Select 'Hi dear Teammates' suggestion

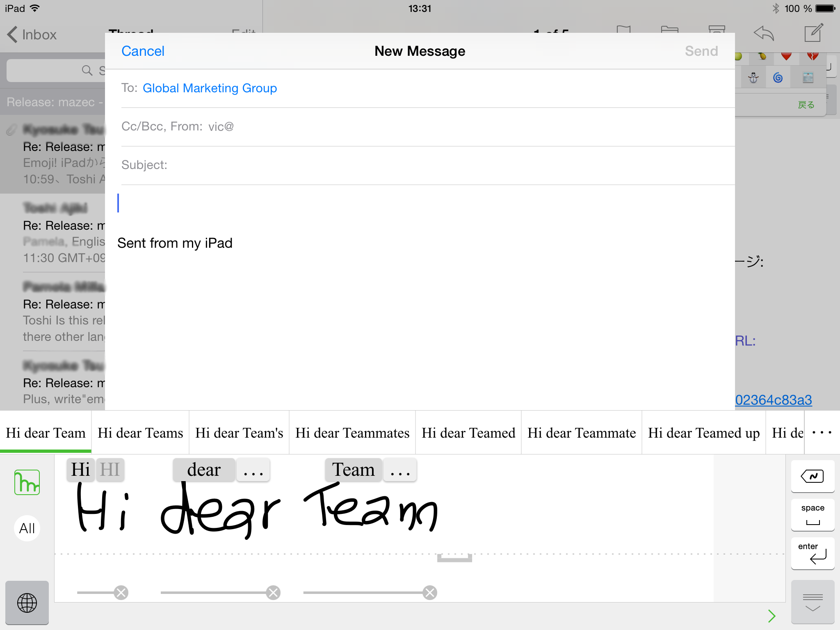(x=352, y=433)
